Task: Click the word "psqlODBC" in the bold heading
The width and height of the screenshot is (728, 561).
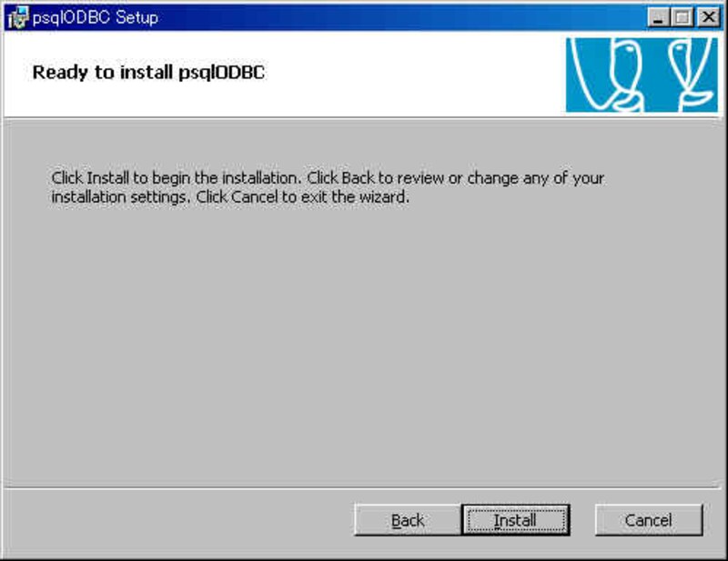Action: 222,73
